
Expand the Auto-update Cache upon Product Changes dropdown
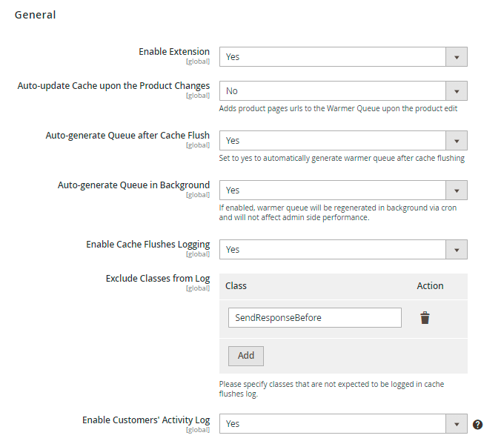pos(343,91)
